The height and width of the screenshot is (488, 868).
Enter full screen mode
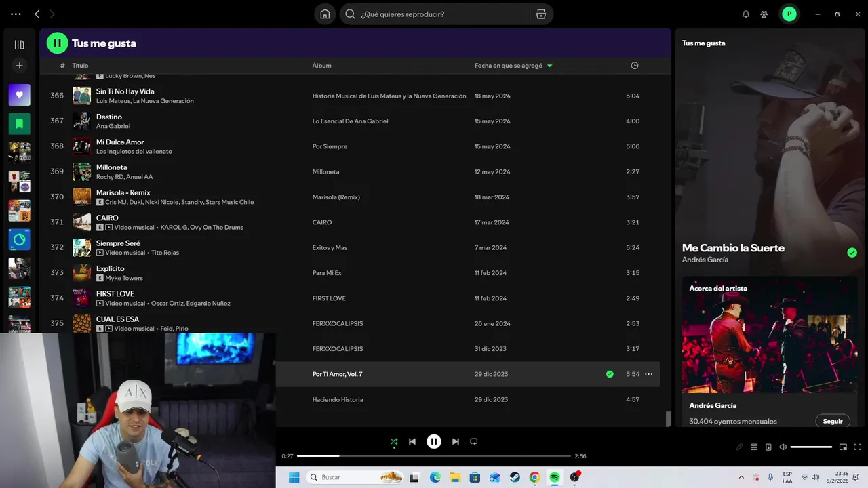(858, 447)
